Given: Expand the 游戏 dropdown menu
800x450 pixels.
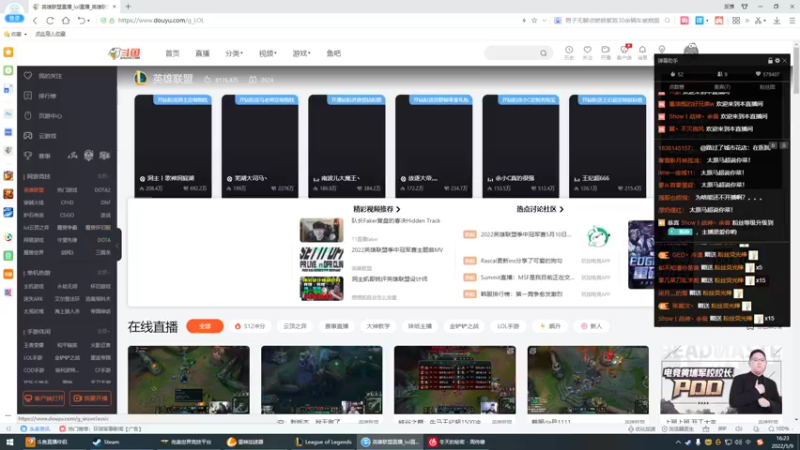Looking at the screenshot, I should point(301,53).
